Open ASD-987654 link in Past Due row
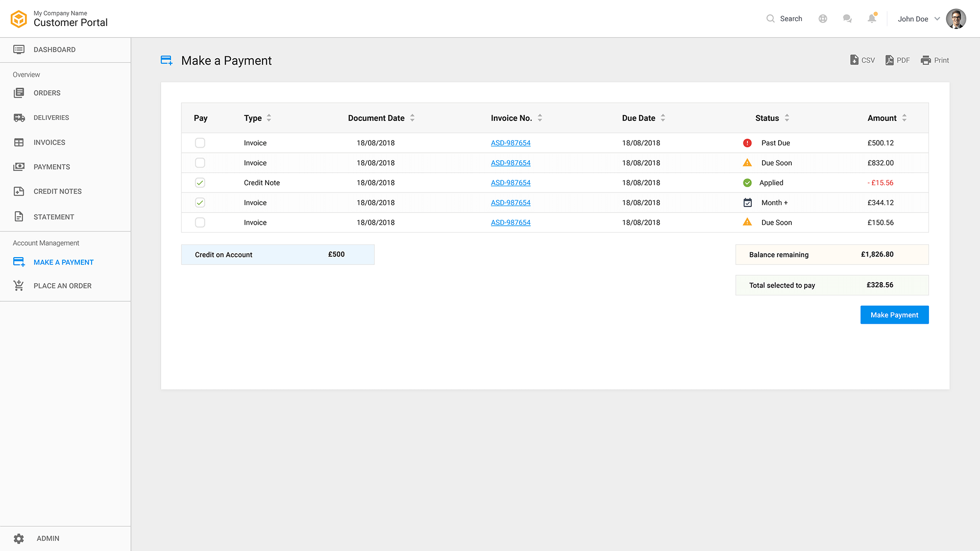980x551 pixels. coord(511,143)
